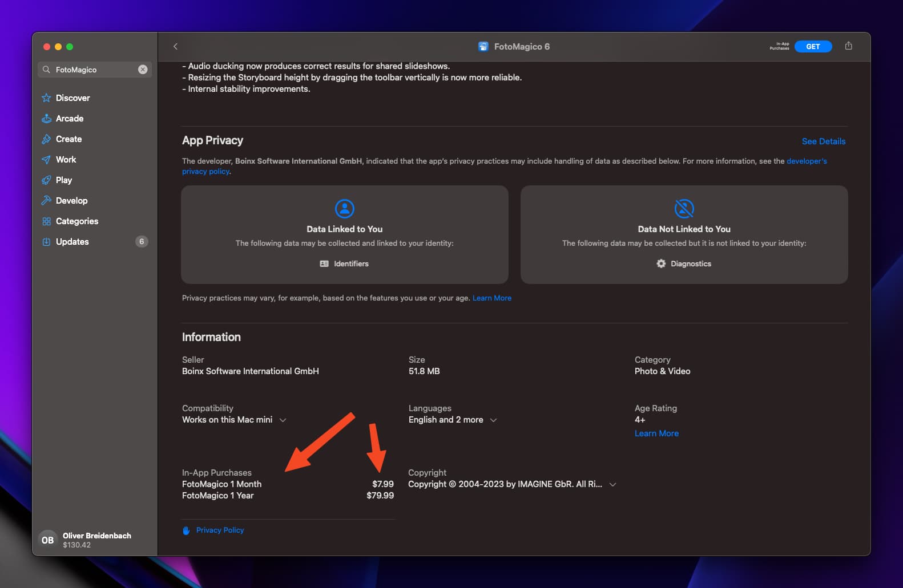Click the 51.8 MB size value
Viewport: 903px width, 588px height.
click(424, 371)
